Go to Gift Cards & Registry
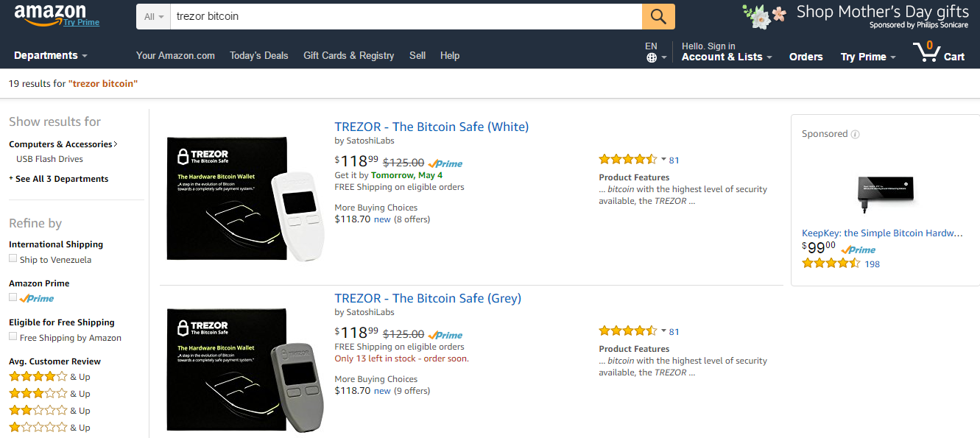980x438 pixels. [348, 55]
